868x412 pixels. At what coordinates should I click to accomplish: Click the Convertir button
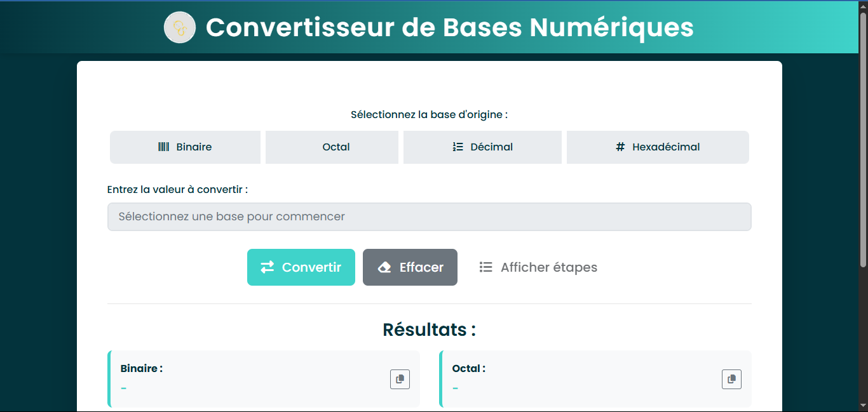coord(301,267)
